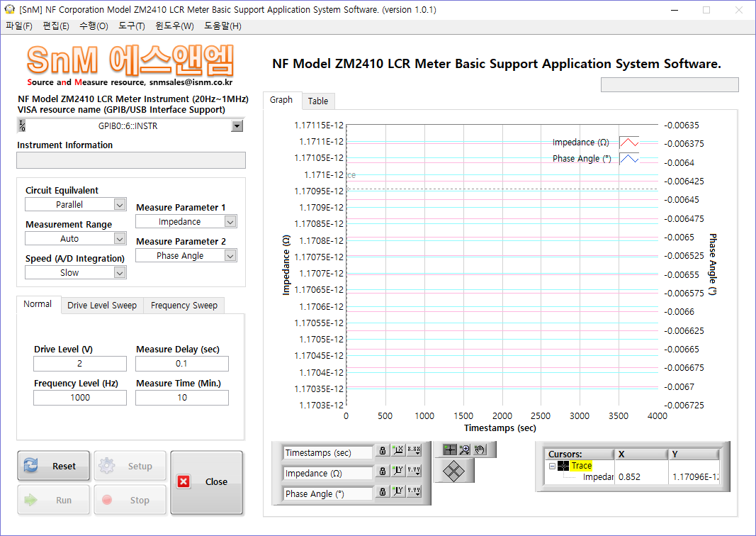Click the green Run arrow icon
Screen dimensions: 756x536
tap(31, 500)
